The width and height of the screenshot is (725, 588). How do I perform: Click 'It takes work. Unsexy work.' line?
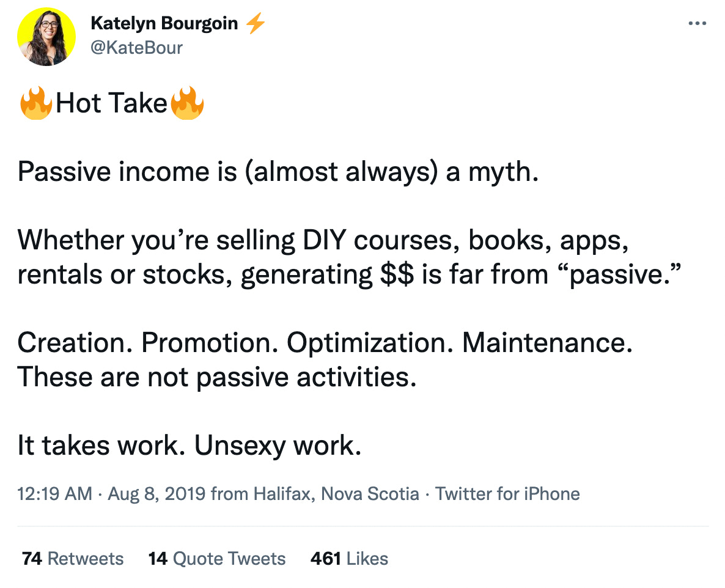[190, 446]
